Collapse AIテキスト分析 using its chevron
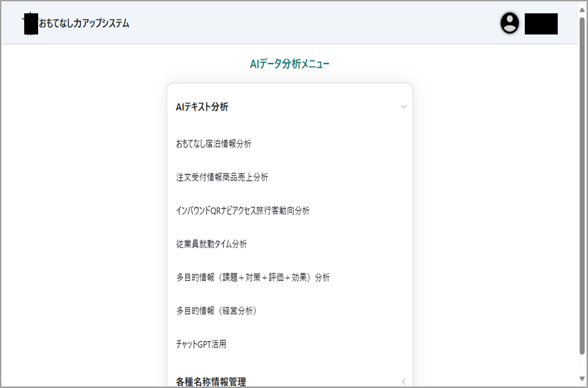Viewport: 588px width, 388px height. pyautogui.click(x=403, y=107)
